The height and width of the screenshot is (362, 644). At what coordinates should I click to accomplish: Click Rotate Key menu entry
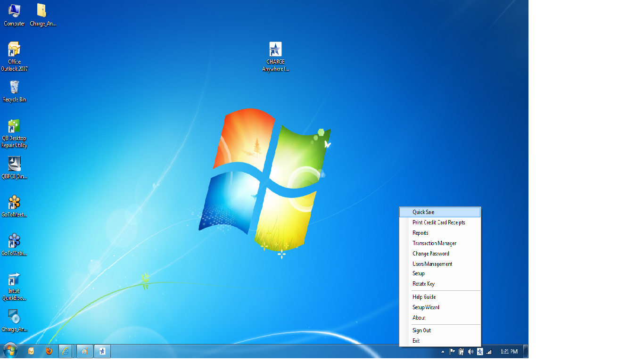(423, 284)
